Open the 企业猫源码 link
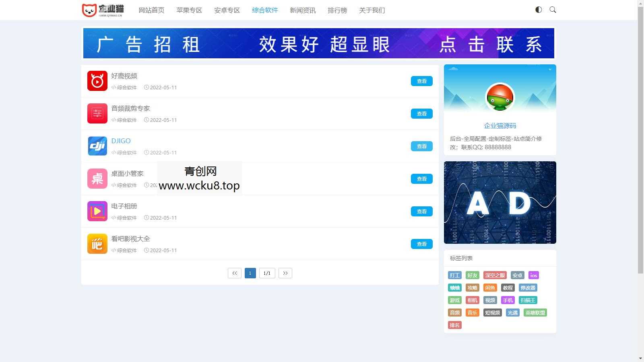Viewport: 644px width, 362px height. pyautogui.click(x=500, y=125)
